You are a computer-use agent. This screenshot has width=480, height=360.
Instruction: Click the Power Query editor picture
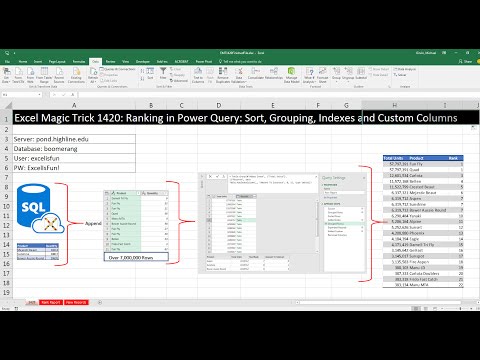tap(283, 223)
